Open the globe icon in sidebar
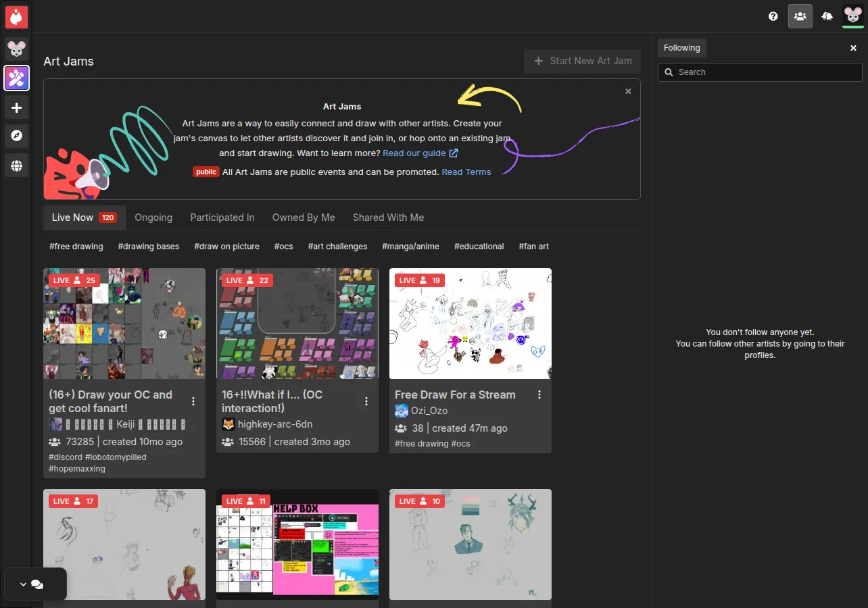This screenshot has height=608, width=868. pyautogui.click(x=16, y=165)
